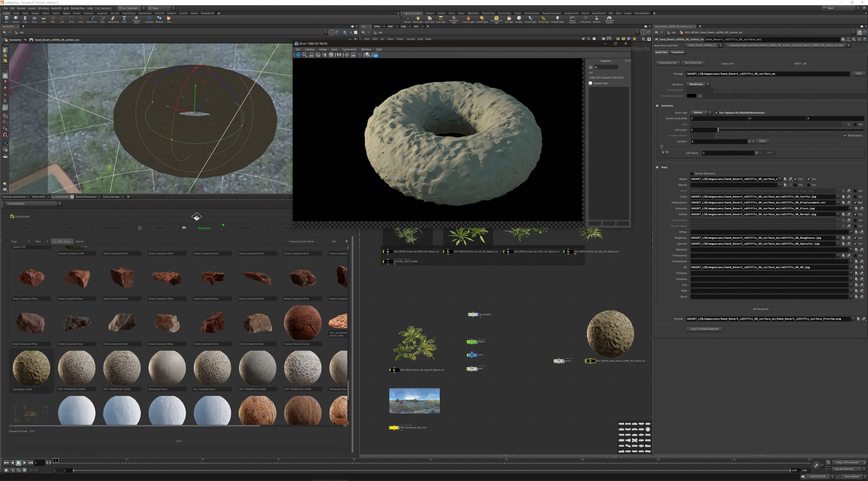The width and height of the screenshot is (868, 481).
Task: Click Jump To Shader Network button
Action: [704, 329]
